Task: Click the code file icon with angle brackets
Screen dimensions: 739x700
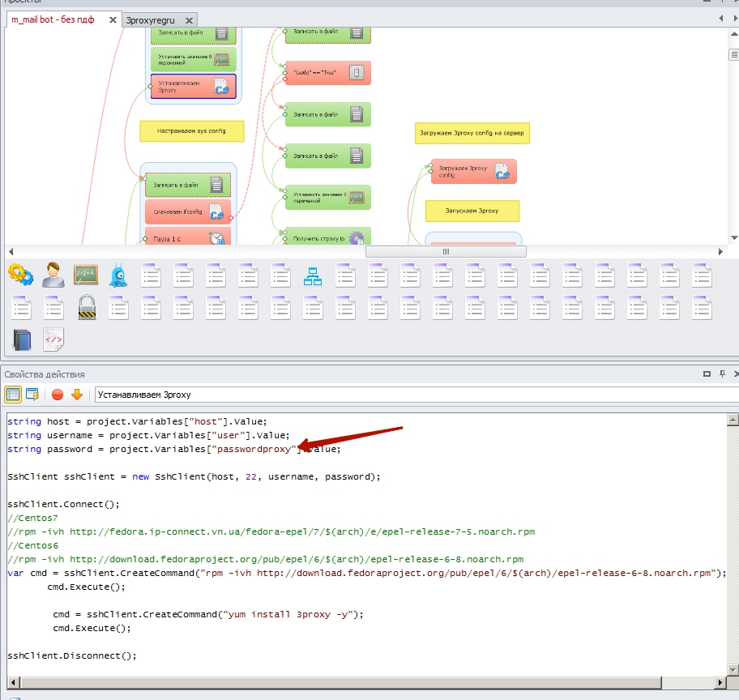Action: 53,339
